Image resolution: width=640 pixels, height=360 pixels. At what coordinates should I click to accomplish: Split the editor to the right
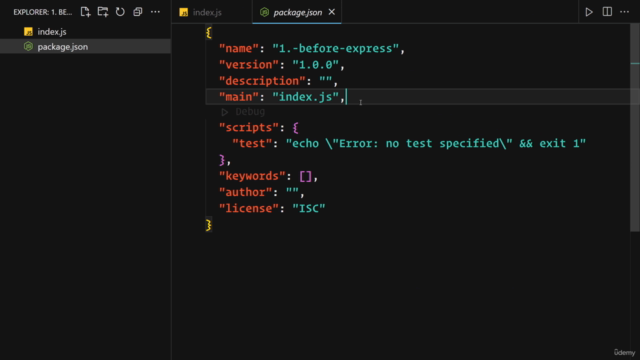pyautogui.click(x=607, y=12)
